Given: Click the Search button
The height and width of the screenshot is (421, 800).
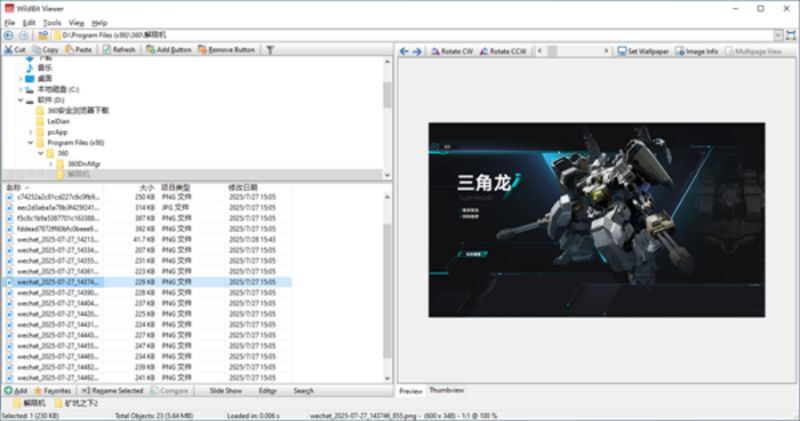Looking at the screenshot, I should tap(303, 390).
